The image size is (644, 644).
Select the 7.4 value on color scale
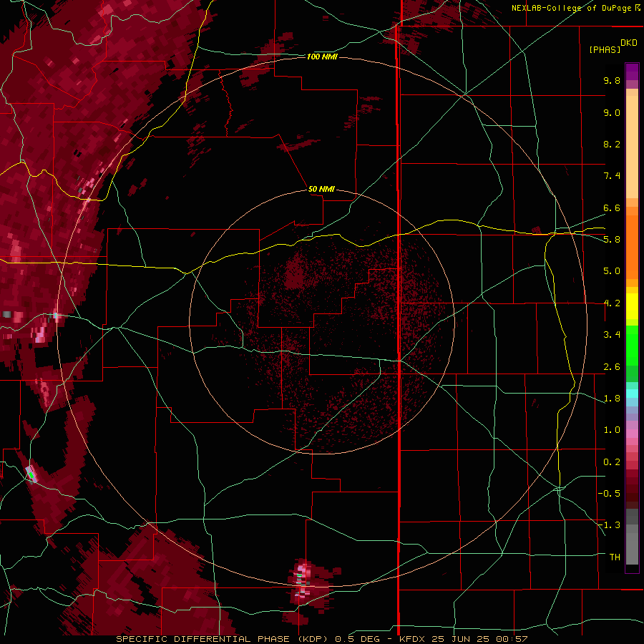(x=612, y=176)
